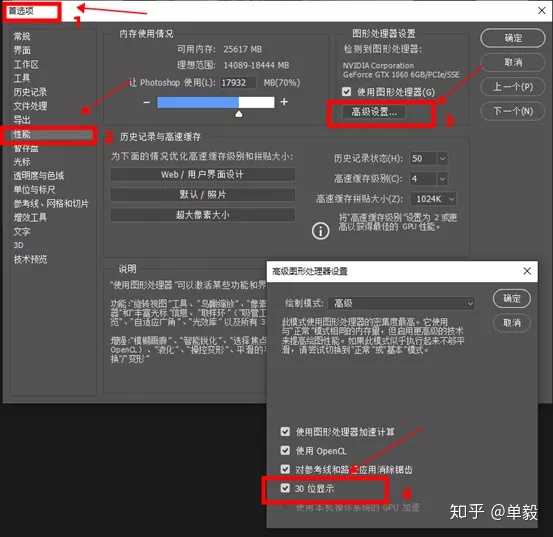Open 高速缓存拼贴大小(Z) dropdown

point(434,199)
